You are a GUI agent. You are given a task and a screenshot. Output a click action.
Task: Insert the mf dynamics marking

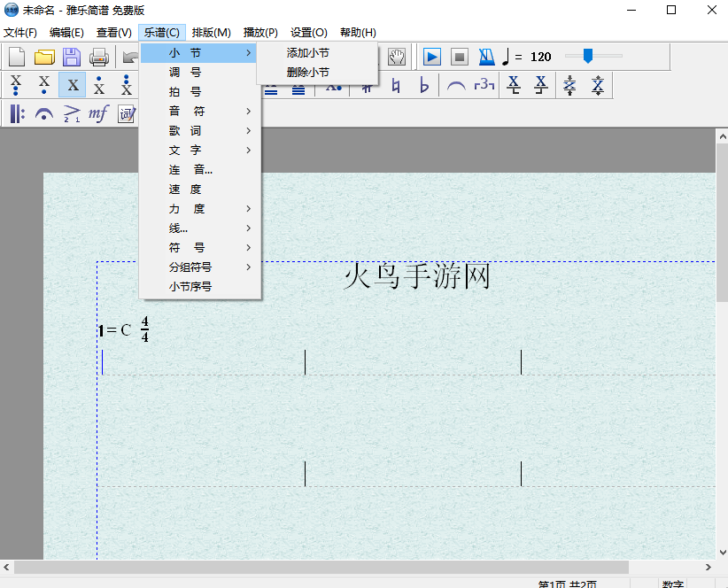coord(98,113)
